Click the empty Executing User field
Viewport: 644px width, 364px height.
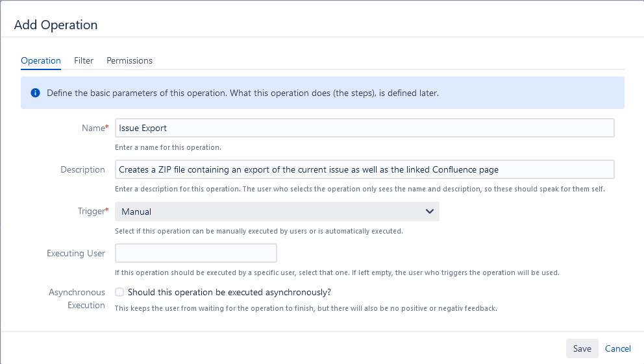[x=195, y=253]
